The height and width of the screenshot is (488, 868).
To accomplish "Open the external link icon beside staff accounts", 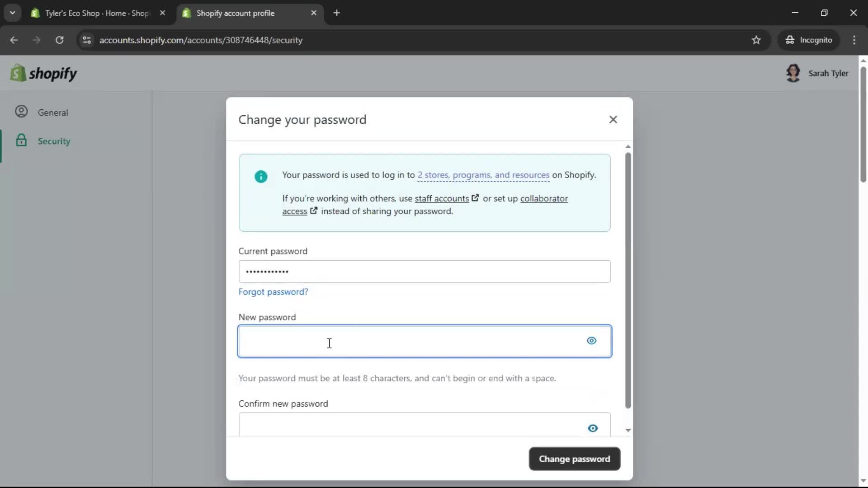I will [x=475, y=197].
